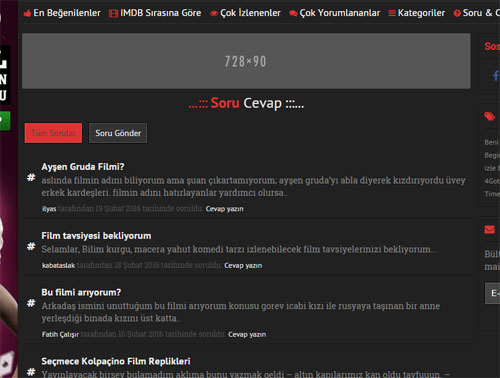This screenshot has width=500, height=378.
Task: Click the Facebook icon in the sidebar
Action: point(496,76)
